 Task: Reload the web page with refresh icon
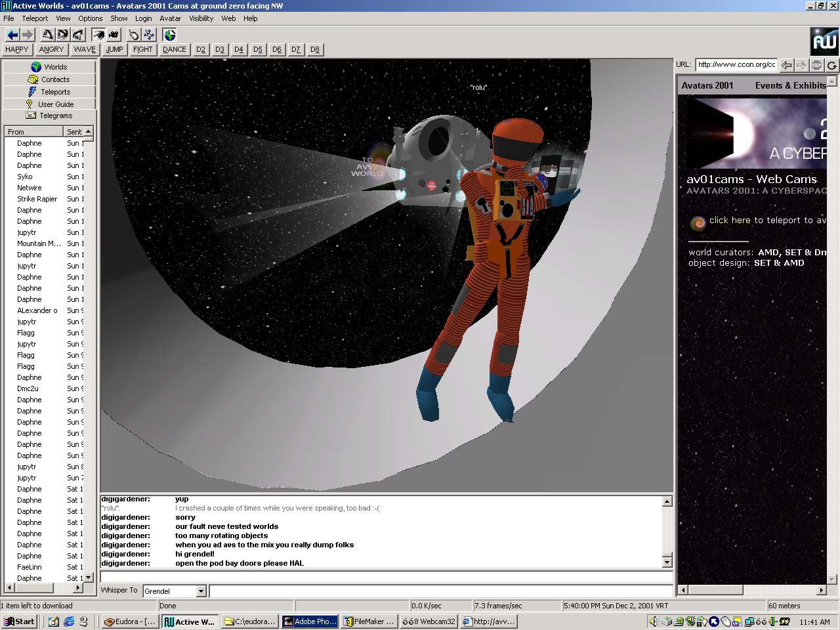pos(831,65)
